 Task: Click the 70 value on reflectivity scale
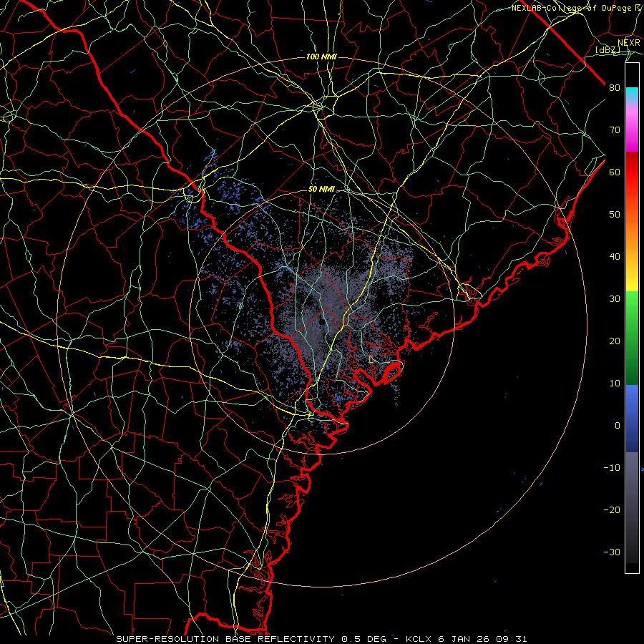[615, 130]
